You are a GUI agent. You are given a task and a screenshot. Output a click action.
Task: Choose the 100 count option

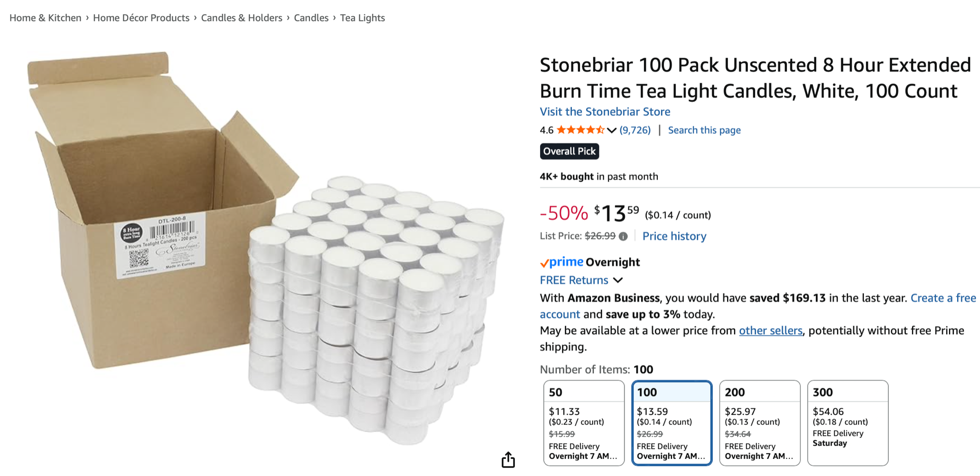tap(672, 422)
